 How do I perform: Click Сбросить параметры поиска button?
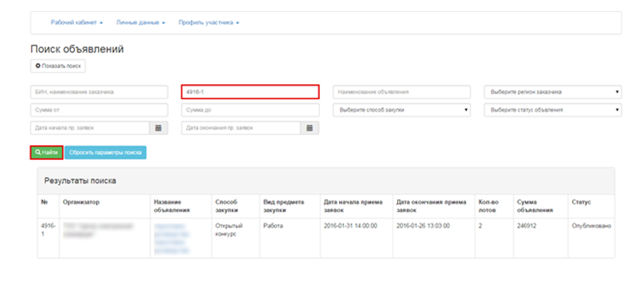click(x=105, y=152)
